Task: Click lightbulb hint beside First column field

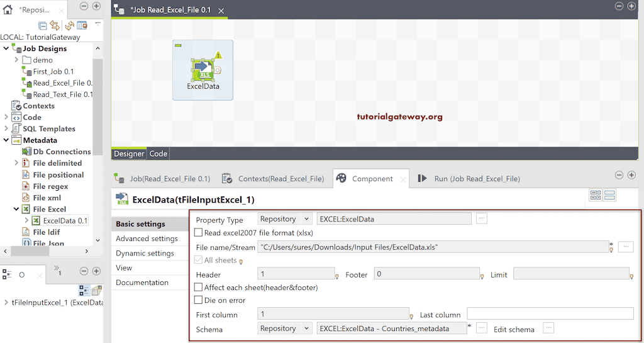Action: point(411,317)
